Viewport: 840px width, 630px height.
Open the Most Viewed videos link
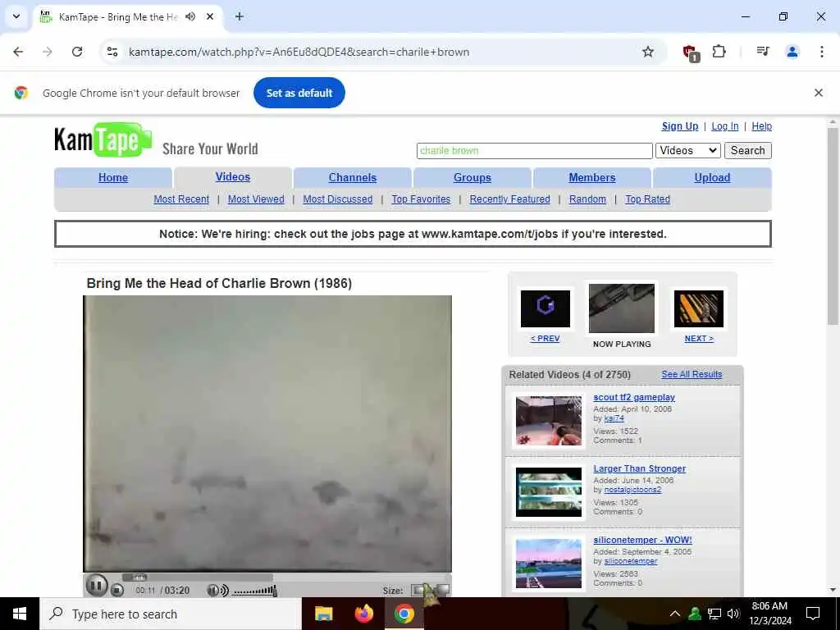[x=256, y=199]
